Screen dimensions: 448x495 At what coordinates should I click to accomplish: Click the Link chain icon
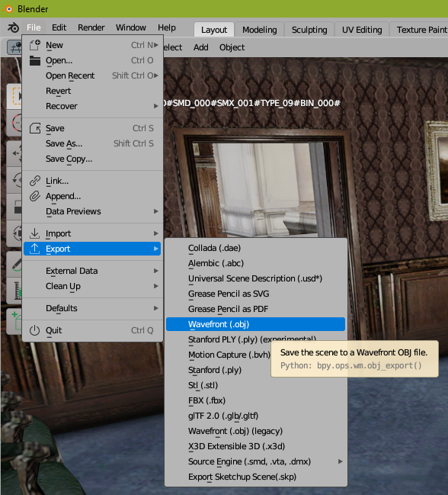pyautogui.click(x=35, y=181)
